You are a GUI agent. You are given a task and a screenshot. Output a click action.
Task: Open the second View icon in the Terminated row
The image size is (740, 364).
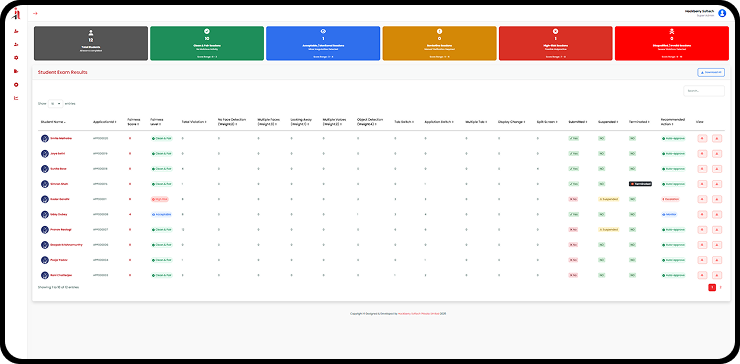click(717, 184)
